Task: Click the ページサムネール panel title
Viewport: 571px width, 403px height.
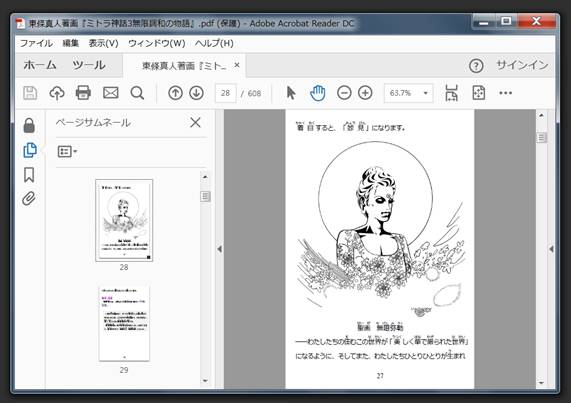Action: coord(93,123)
